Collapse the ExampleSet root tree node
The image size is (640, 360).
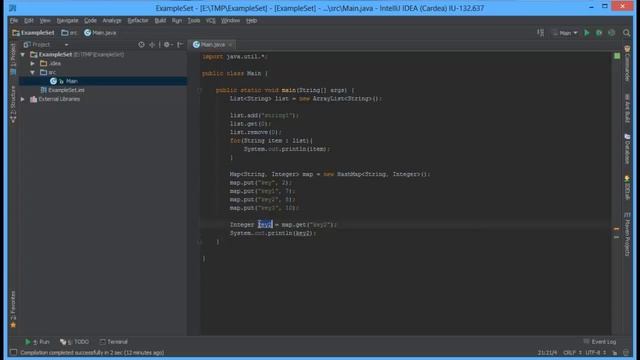[23, 54]
